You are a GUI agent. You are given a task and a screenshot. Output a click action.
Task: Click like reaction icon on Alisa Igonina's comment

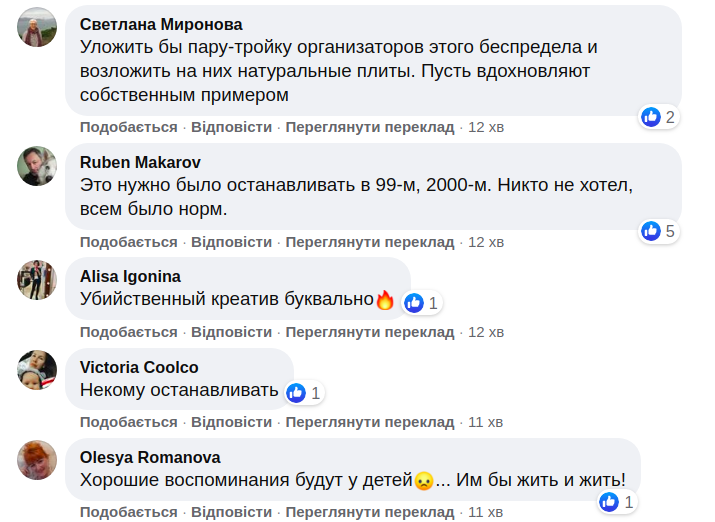414,302
